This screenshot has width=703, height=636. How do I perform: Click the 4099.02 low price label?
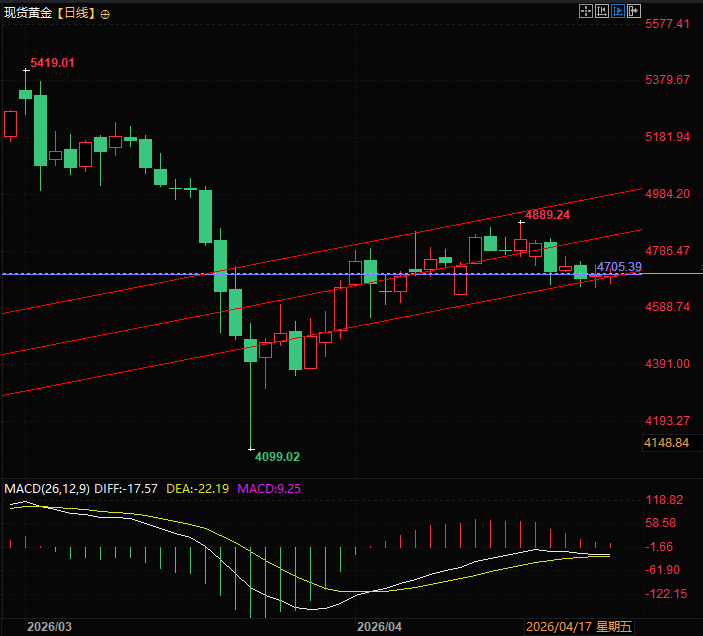coord(277,457)
